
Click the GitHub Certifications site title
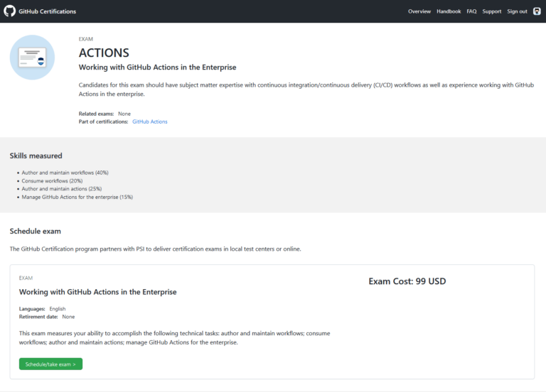point(48,11)
